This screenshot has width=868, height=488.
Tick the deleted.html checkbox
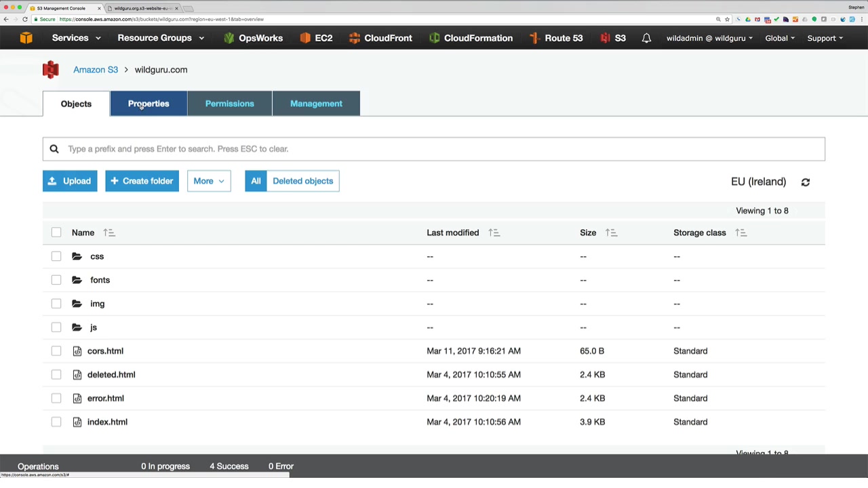56,375
